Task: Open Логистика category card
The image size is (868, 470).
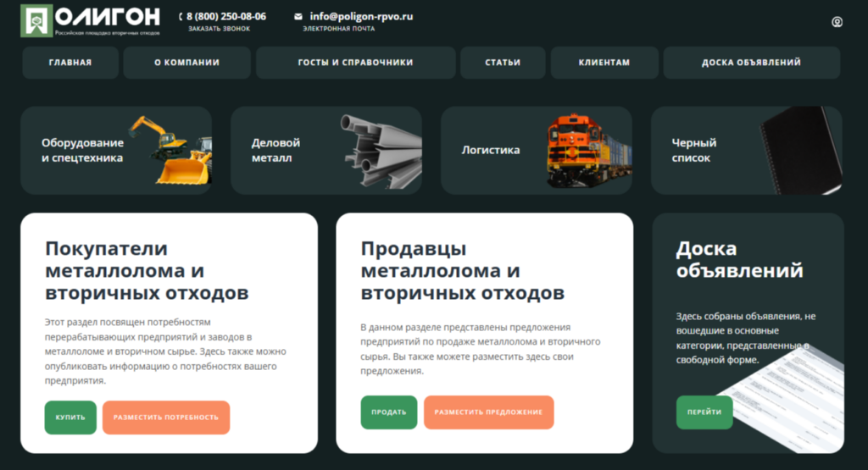Action: pos(537,151)
